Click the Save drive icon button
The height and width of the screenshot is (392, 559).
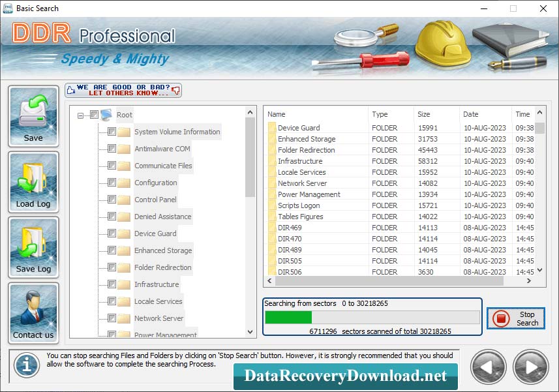click(x=33, y=116)
